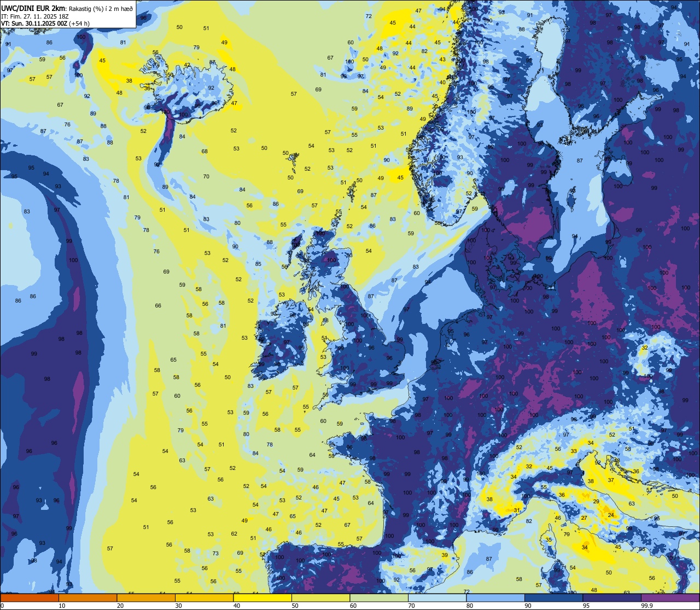Screen dimensions: 700x610
Task: Click the light green 60–70 legend swatch
Action: pyautogui.click(x=379, y=597)
